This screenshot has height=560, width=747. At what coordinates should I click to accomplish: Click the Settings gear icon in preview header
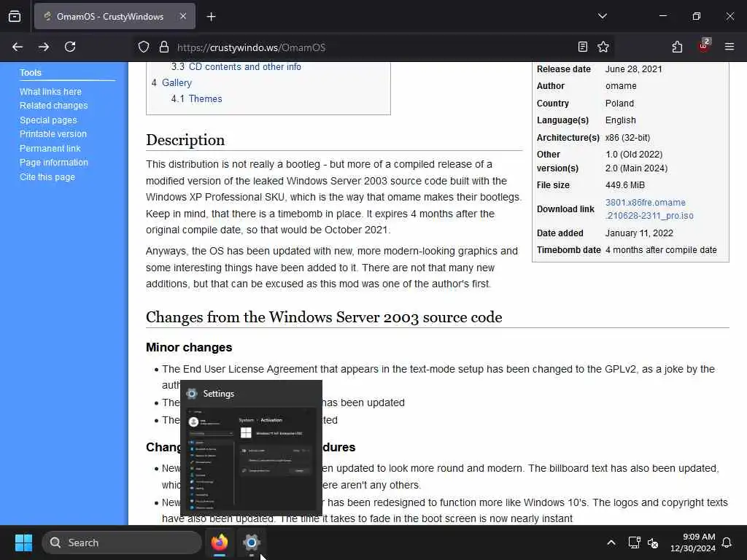192,394
